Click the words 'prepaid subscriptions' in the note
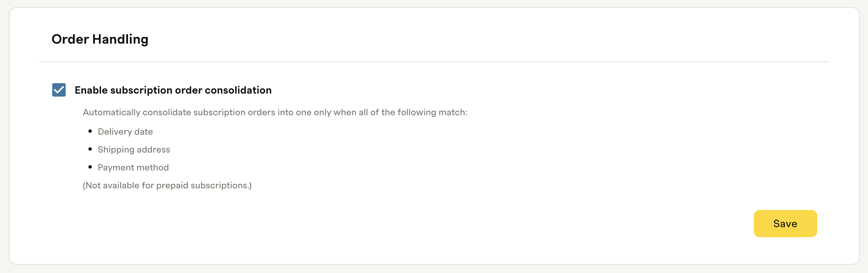This screenshot has width=868, height=273. pyautogui.click(x=202, y=185)
